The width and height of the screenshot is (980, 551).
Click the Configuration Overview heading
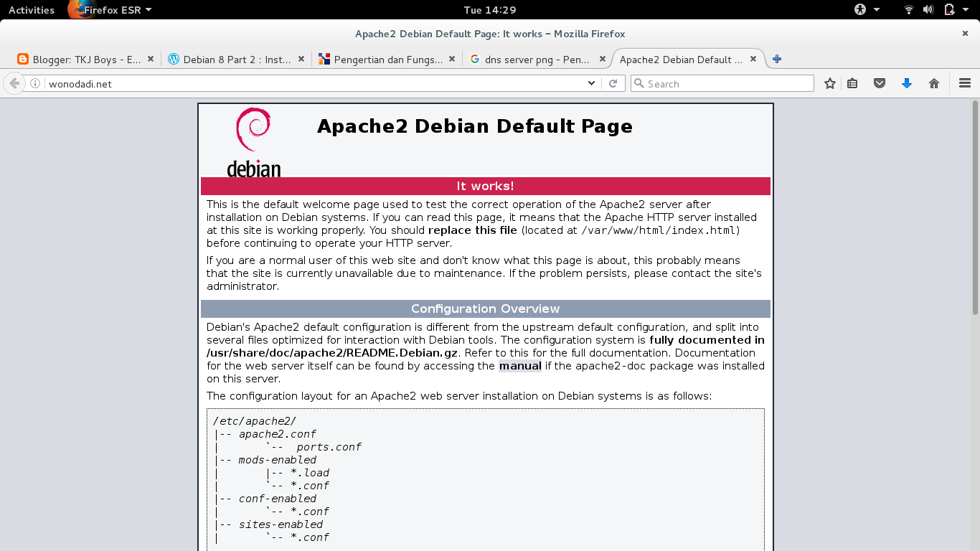click(486, 309)
